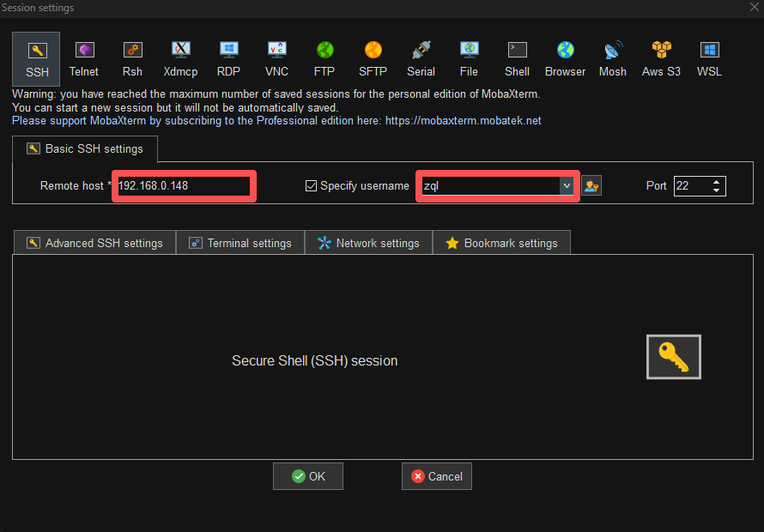The image size is (764, 532).
Task: Pick the Aws S3 session icon
Action: [x=661, y=58]
